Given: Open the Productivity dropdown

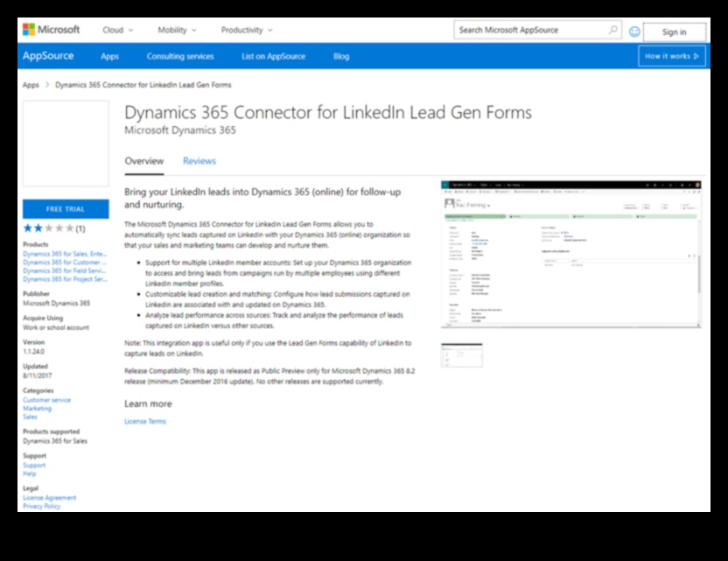Looking at the screenshot, I should [243, 29].
